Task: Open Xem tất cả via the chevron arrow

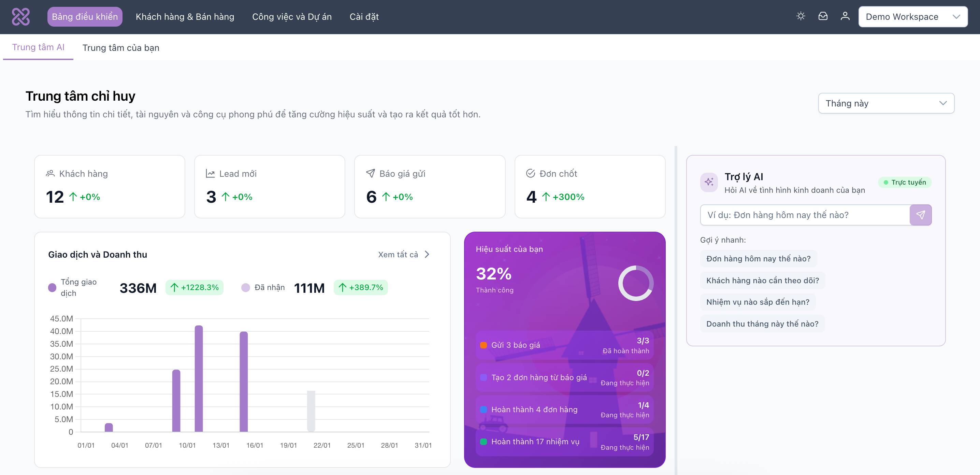Action: click(x=427, y=254)
